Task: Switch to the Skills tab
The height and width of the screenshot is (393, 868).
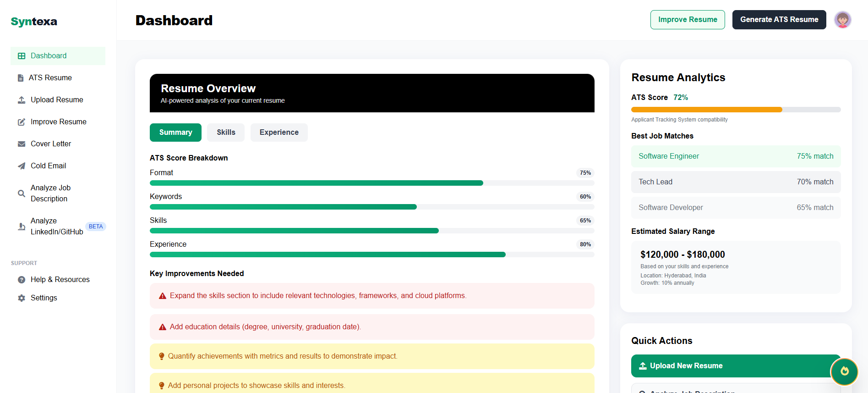Action: (225, 132)
